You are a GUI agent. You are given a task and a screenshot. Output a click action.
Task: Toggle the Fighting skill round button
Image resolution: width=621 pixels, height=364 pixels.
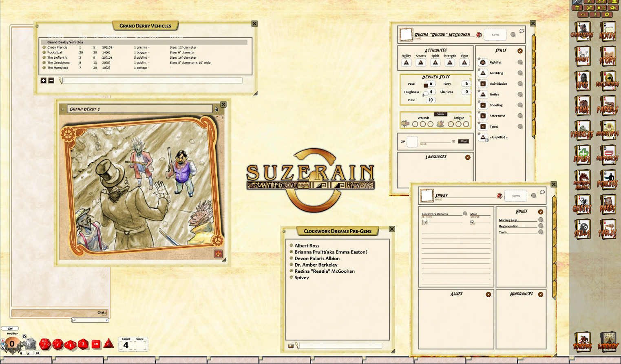pos(520,62)
